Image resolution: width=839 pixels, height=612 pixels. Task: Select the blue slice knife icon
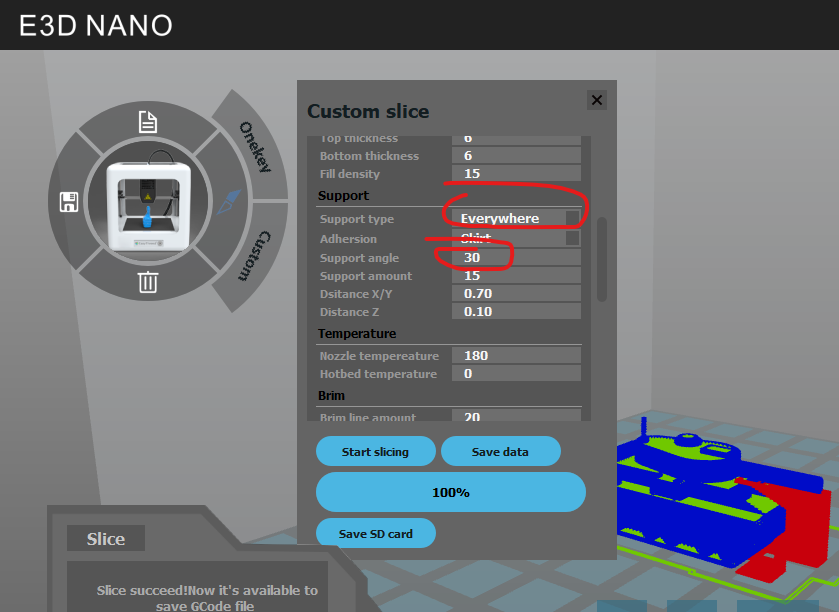coord(229,202)
